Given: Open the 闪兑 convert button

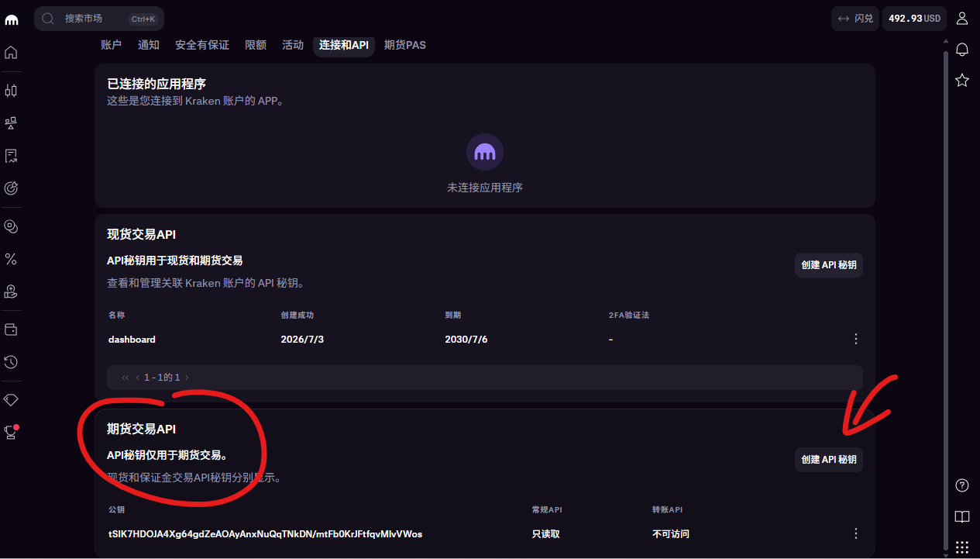Looking at the screenshot, I should (855, 19).
